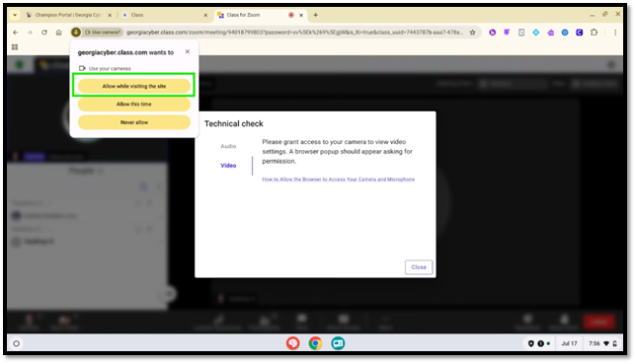Close the Class for Zoom tab
Screen dimensions: 636x364
click(x=301, y=15)
